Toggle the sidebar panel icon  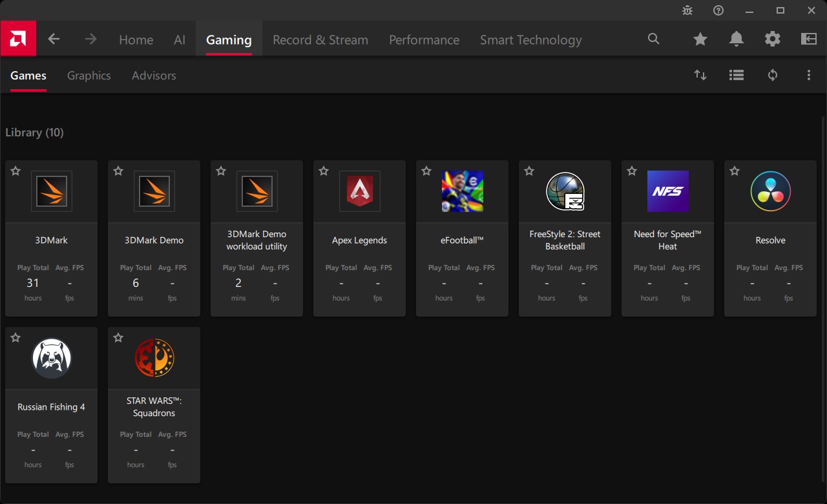click(x=808, y=39)
